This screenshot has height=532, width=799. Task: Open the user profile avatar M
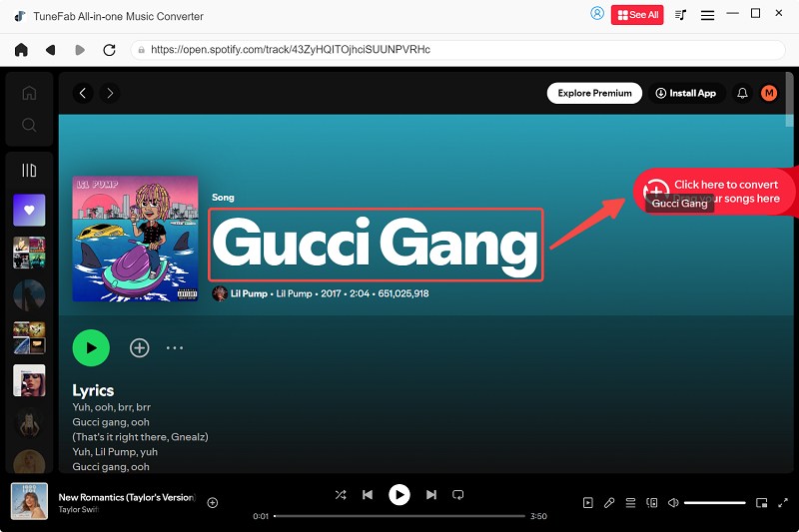tap(769, 93)
